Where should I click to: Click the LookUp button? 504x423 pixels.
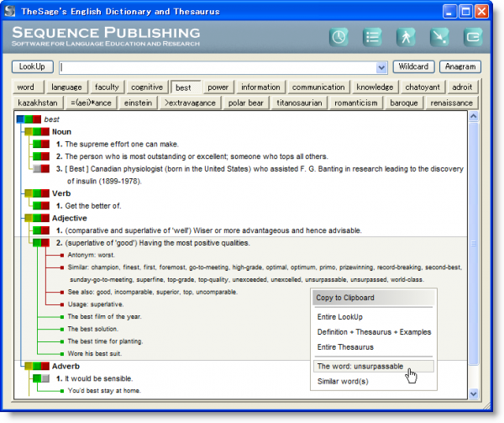33,66
